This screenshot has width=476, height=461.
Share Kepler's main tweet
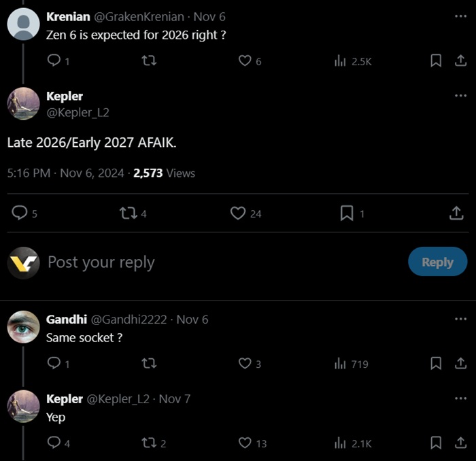(456, 213)
